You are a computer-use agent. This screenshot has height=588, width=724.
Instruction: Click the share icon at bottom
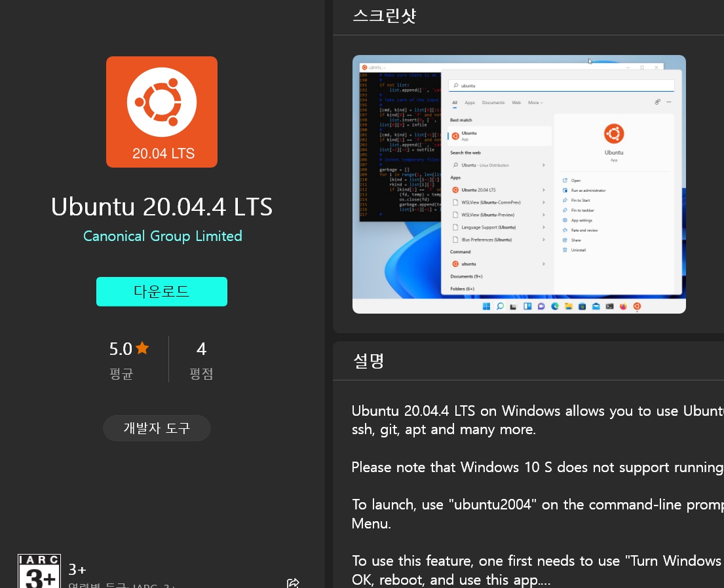click(x=293, y=583)
